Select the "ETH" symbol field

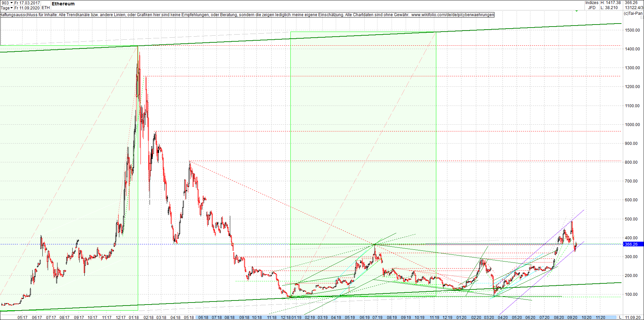click(x=46, y=8)
